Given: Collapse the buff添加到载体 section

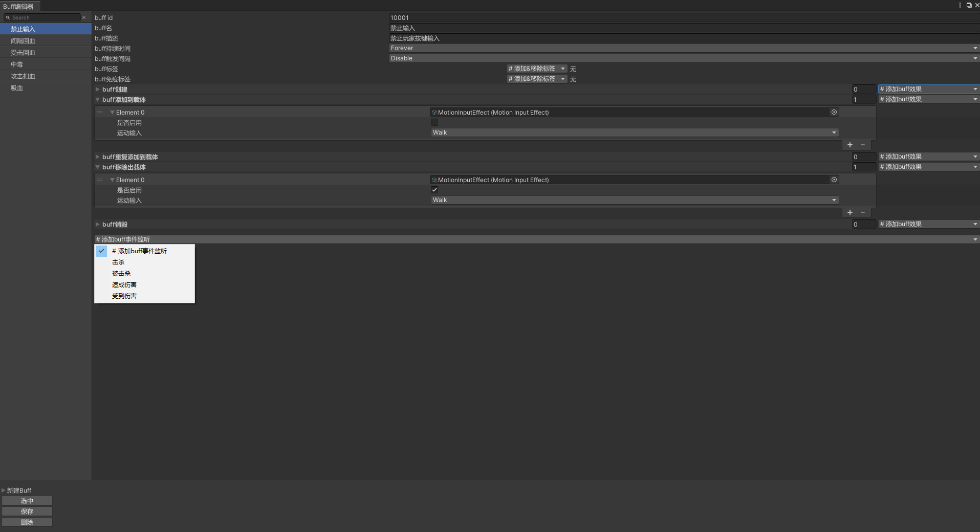Looking at the screenshot, I should pos(97,99).
